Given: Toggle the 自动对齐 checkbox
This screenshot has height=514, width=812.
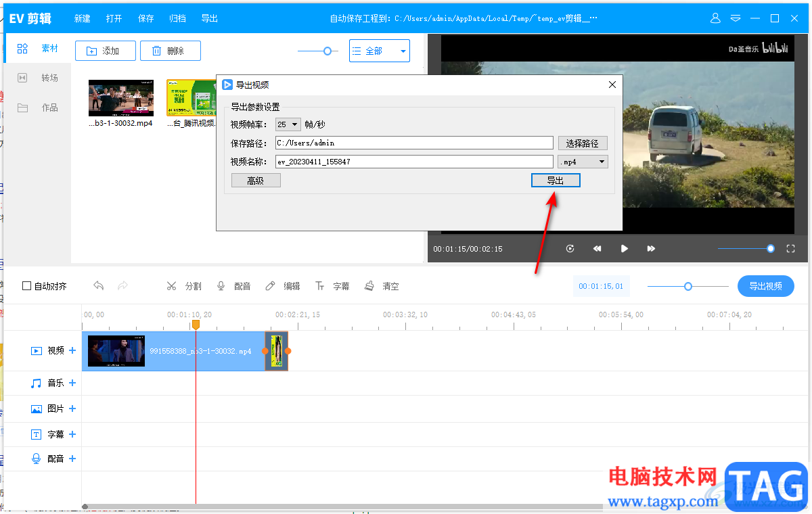Looking at the screenshot, I should coord(27,286).
